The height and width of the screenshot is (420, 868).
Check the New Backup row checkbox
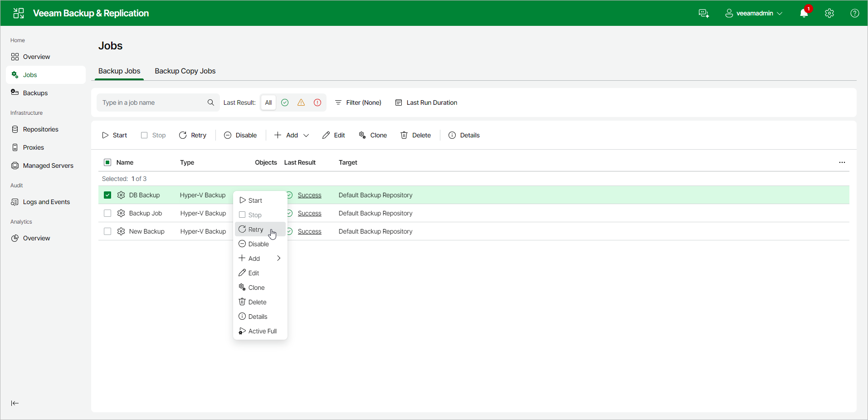(107, 231)
